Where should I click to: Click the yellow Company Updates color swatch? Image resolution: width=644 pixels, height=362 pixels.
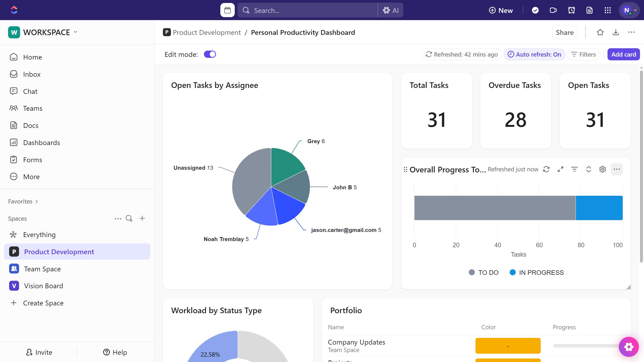(x=508, y=346)
